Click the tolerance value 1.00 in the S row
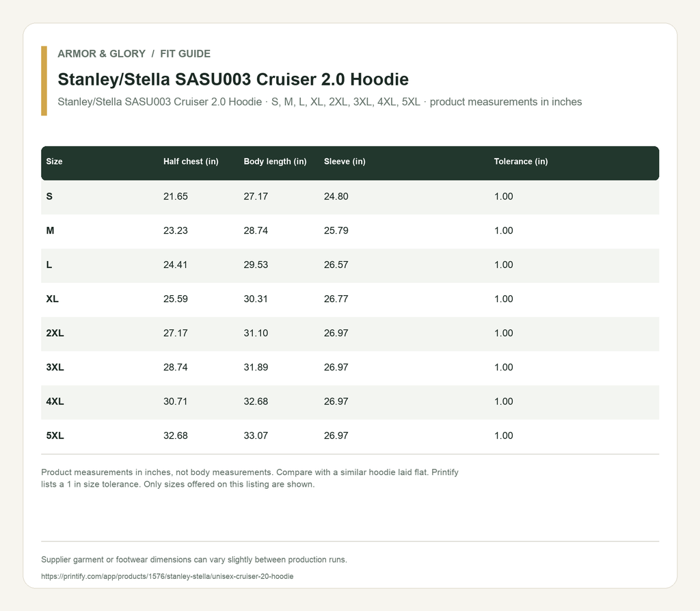Image resolution: width=700 pixels, height=611 pixels. tap(504, 196)
